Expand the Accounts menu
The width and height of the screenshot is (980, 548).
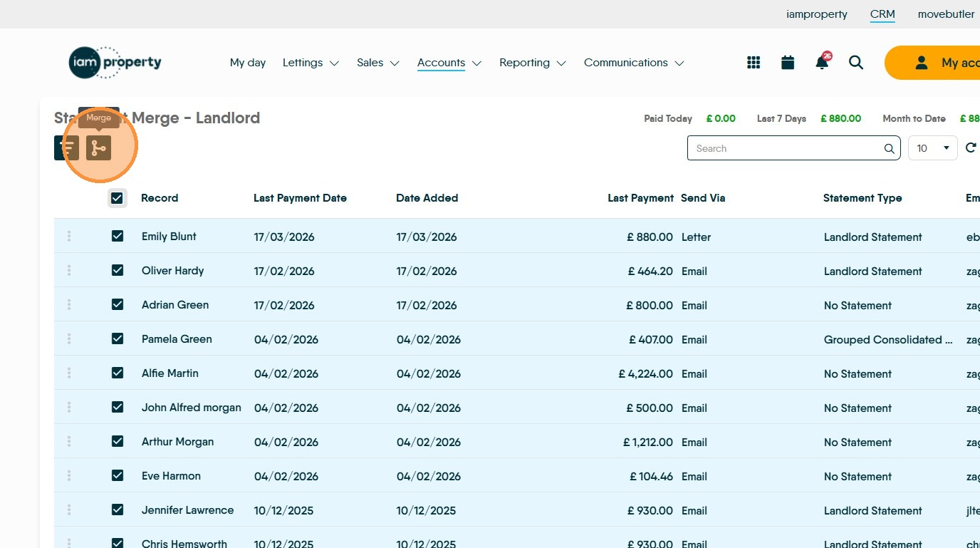click(x=449, y=63)
